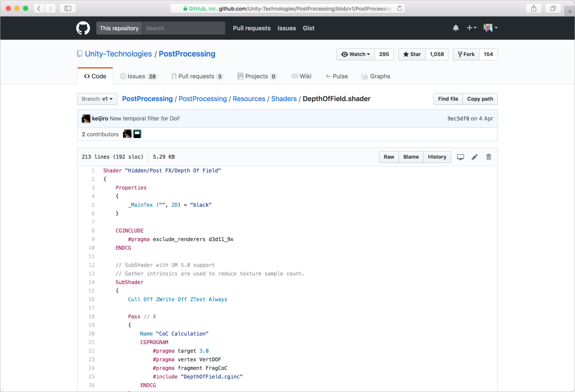Click the code text "CoC Calculation"

(182, 334)
